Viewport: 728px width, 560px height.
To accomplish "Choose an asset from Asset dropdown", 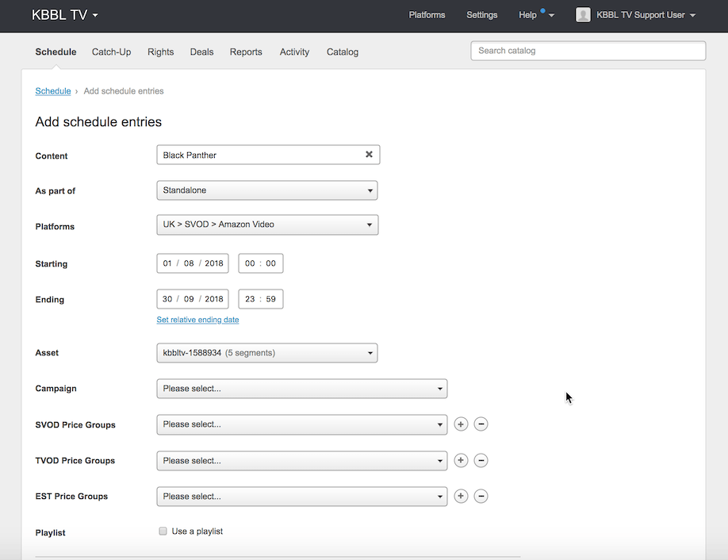I will pyautogui.click(x=267, y=353).
